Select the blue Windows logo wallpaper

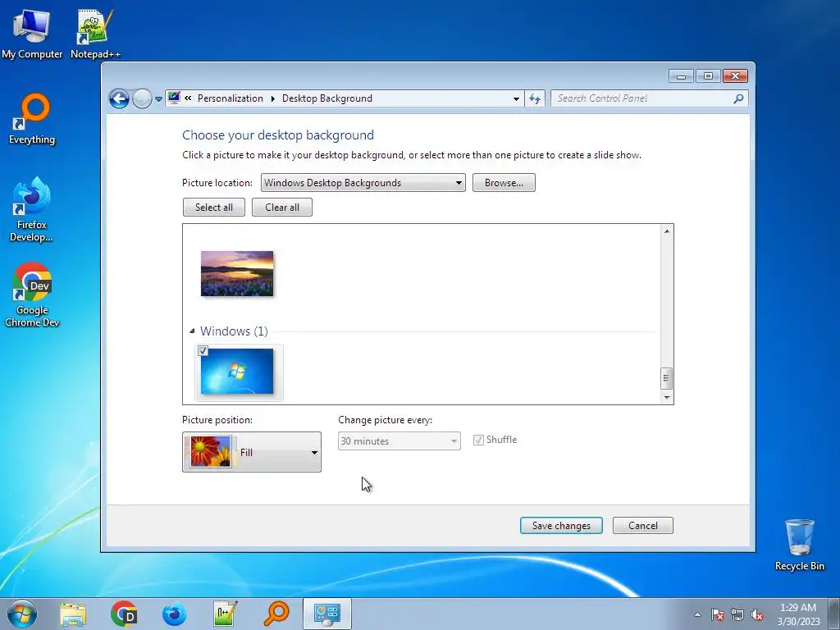(237, 372)
